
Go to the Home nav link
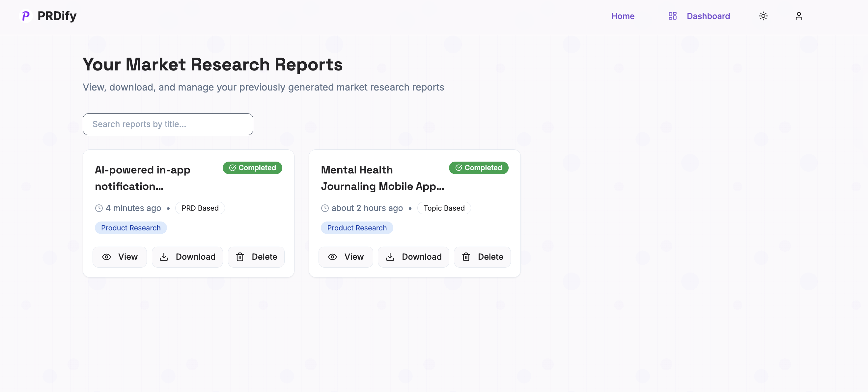pos(622,16)
